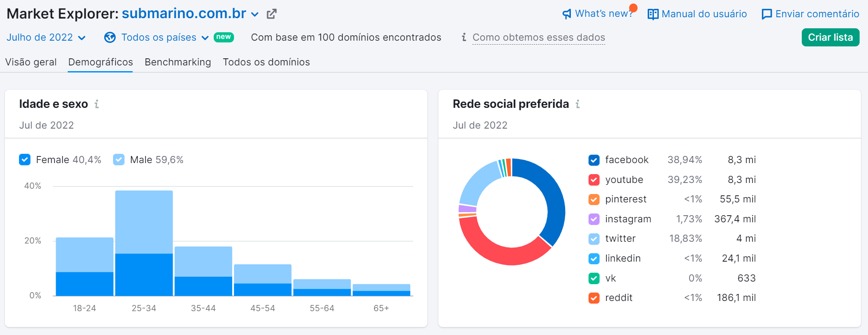The width and height of the screenshot is (868, 335).
Task: Click the Criar lista button
Action: (830, 38)
